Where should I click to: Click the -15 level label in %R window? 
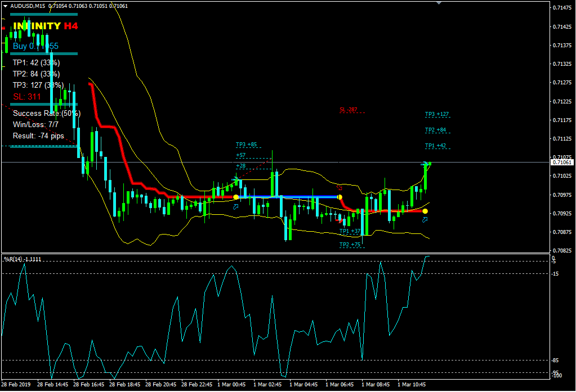555,274
